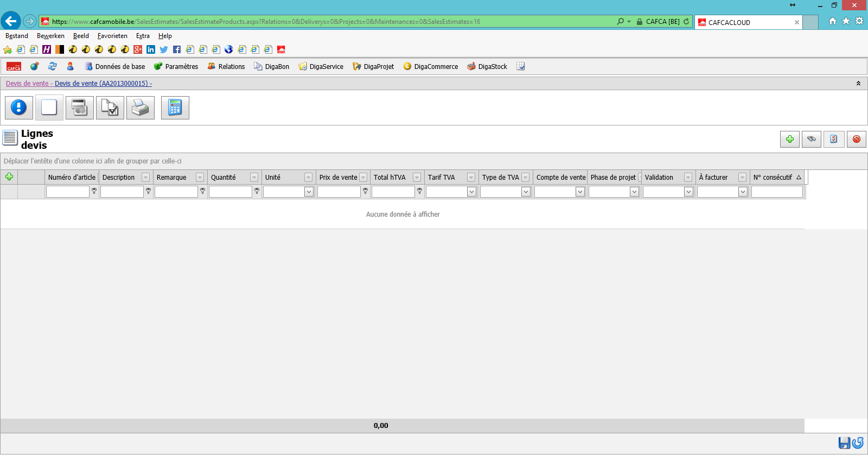Open the Favorieten menu
This screenshot has height=467, width=868.
[x=112, y=36]
